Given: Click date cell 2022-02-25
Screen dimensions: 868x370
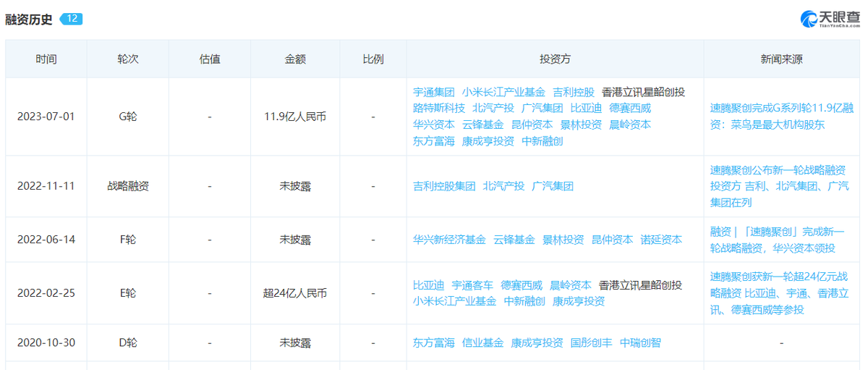Looking at the screenshot, I should [x=46, y=293].
